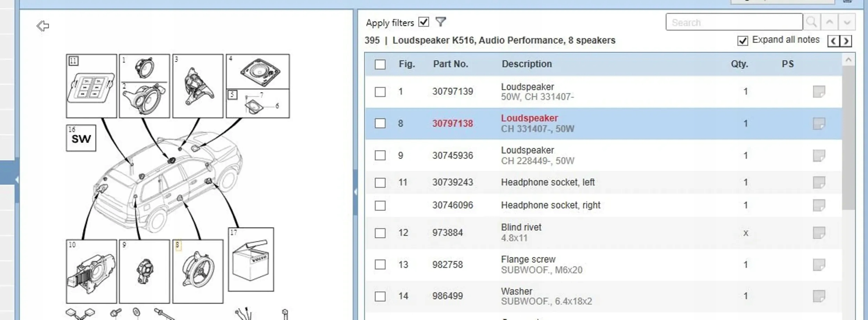Jump to previous search result arrow

point(829,22)
